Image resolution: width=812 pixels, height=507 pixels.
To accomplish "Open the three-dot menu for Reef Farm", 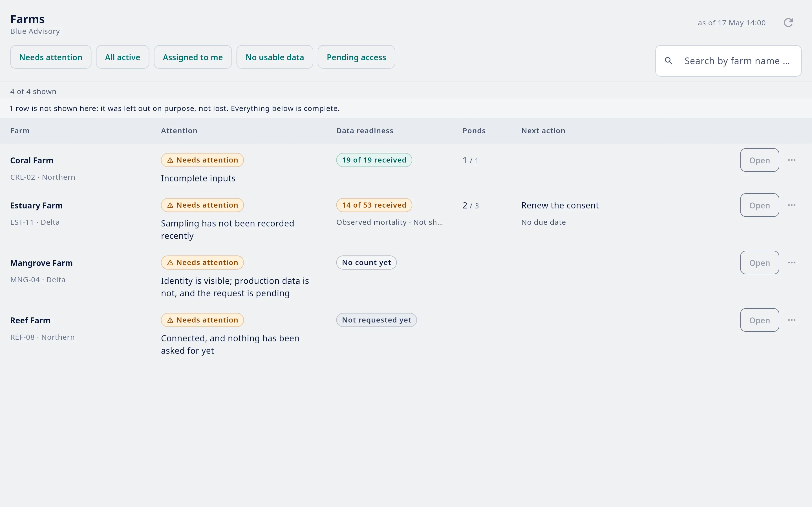I will [791, 320].
